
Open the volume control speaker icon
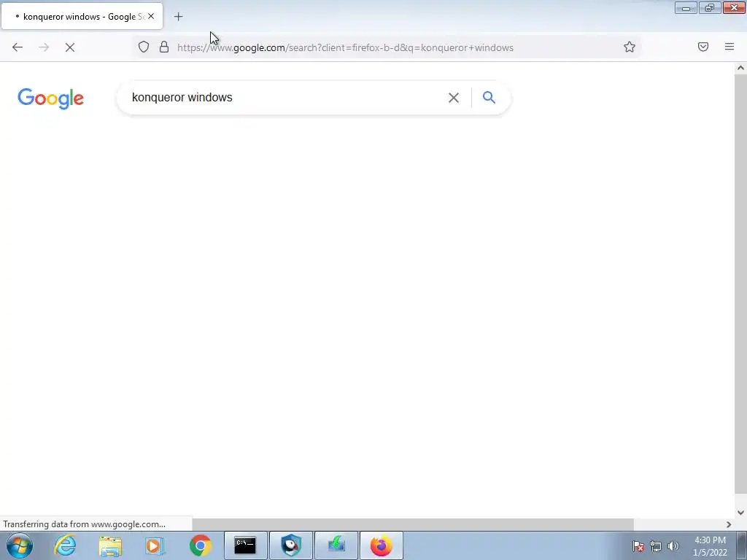tap(673, 546)
